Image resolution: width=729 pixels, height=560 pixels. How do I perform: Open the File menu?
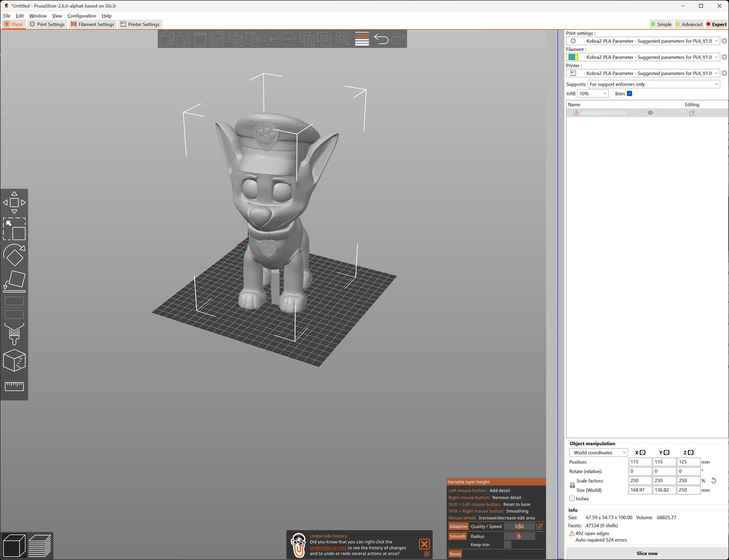[x=7, y=15]
